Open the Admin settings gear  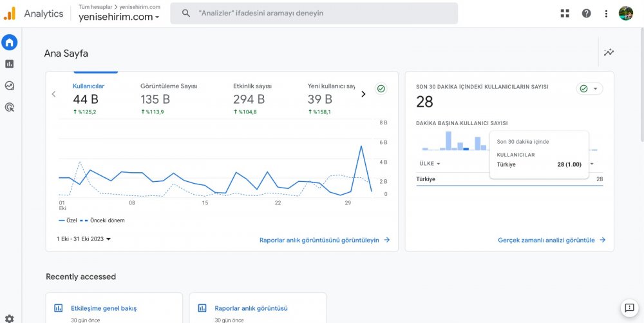coord(9,318)
